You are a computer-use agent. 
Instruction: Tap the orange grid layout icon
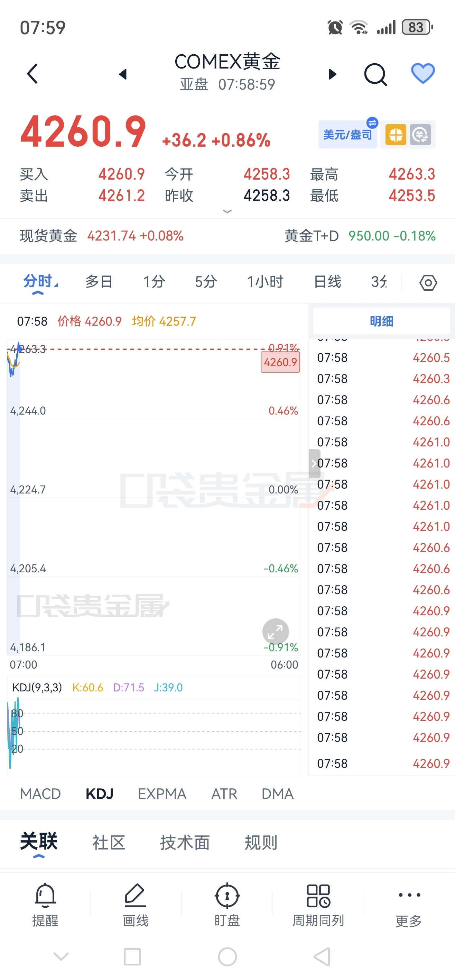tap(396, 135)
